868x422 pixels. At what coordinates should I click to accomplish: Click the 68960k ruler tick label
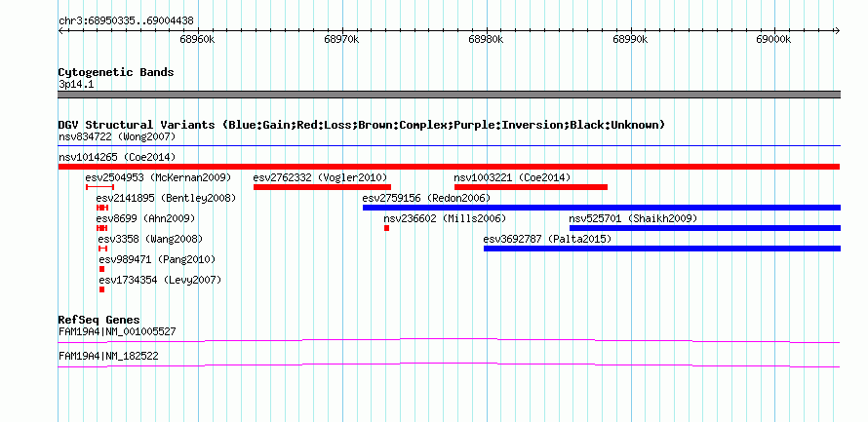(197, 40)
